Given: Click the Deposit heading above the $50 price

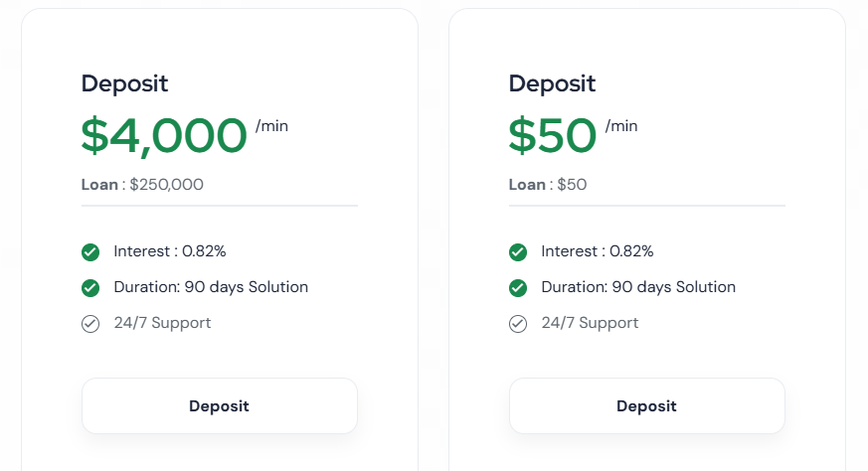Looking at the screenshot, I should point(553,83).
